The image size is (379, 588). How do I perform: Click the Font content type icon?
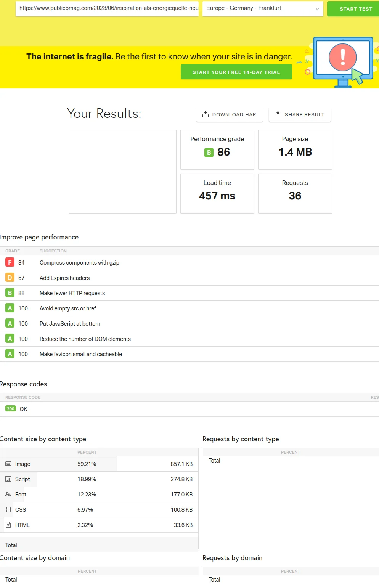pos(8,494)
